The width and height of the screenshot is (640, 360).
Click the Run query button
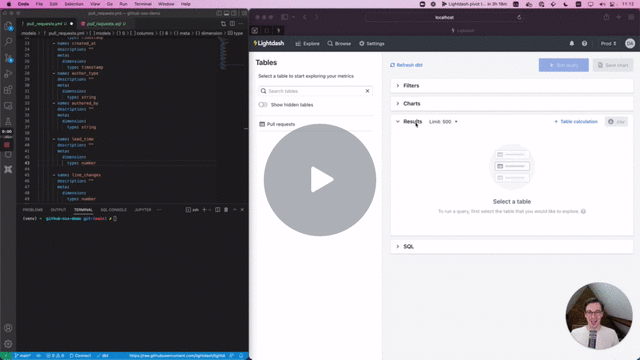tap(564, 65)
